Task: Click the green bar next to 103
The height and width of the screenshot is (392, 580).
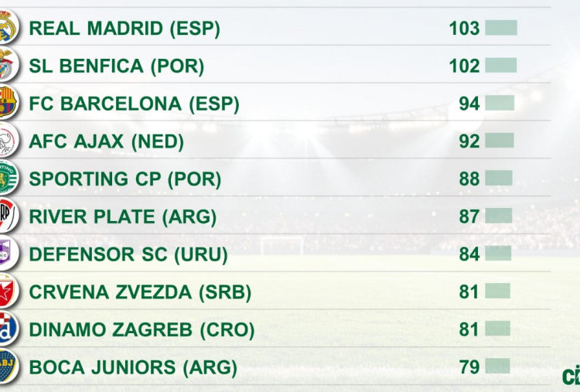Action: [x=501, y=28]
